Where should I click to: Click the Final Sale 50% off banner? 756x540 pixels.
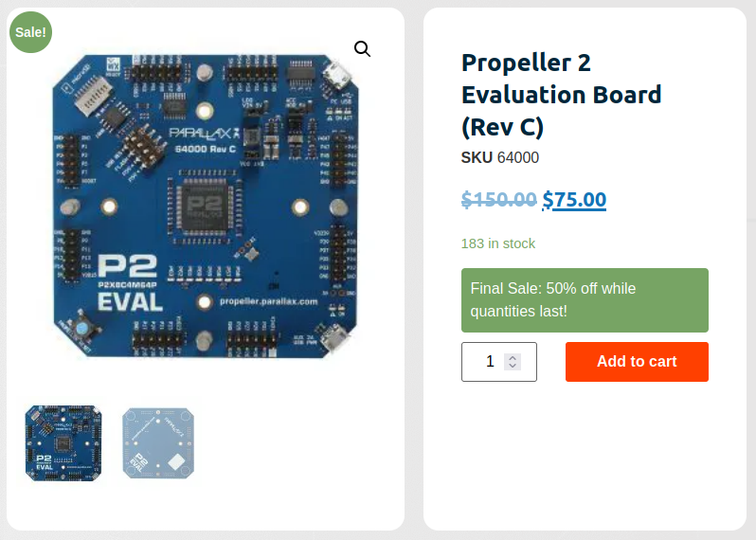click(x=585, y=299)
